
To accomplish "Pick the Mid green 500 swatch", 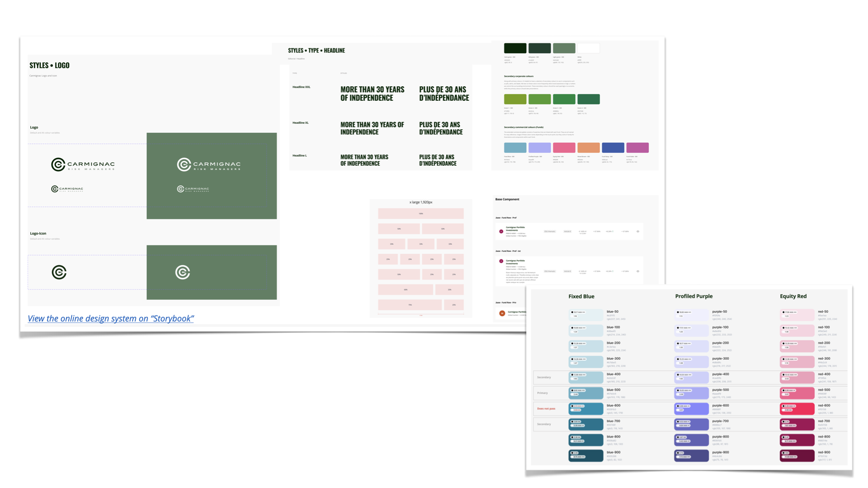I will [x=540, y=48].
